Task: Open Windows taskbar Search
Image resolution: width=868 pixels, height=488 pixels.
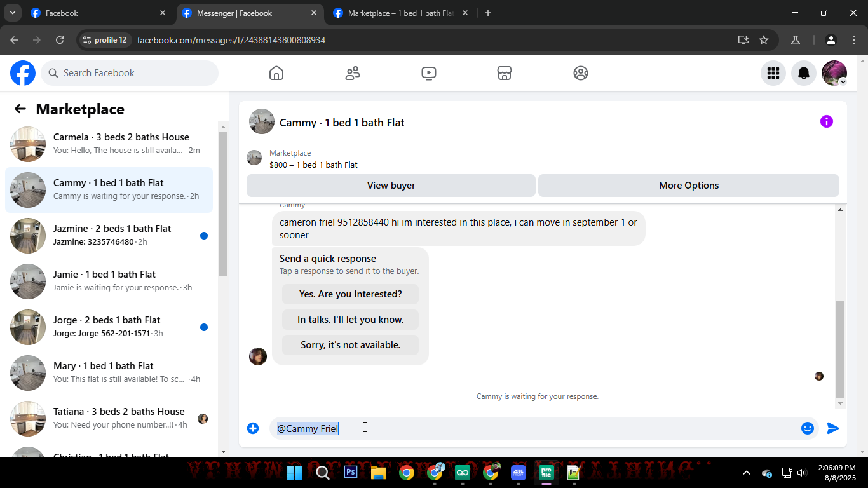Action: 323,473
